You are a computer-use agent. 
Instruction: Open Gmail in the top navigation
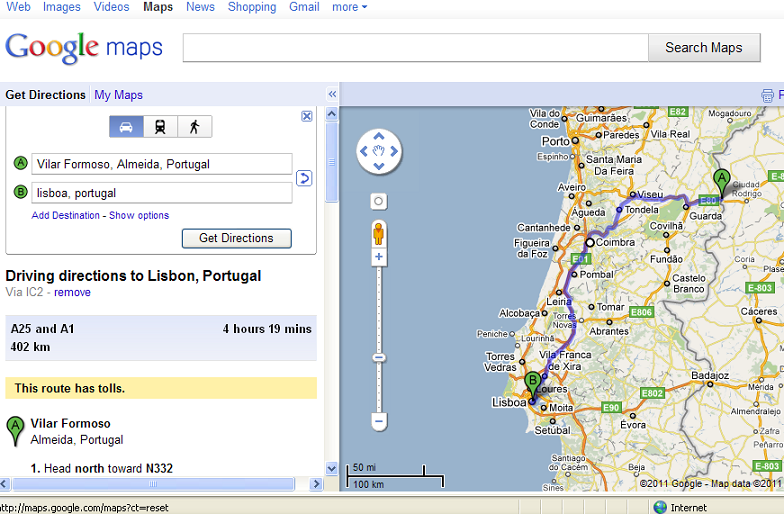tap(304, 7)
